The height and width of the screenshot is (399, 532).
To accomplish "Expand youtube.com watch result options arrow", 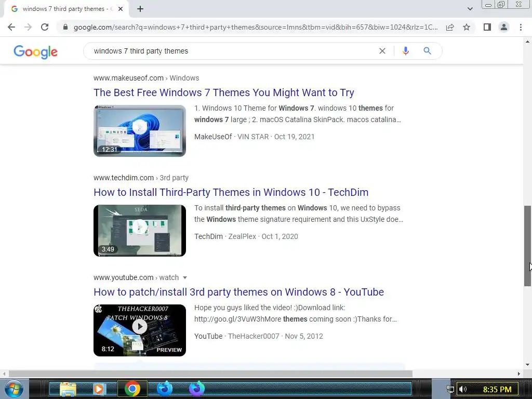I will tap(185, 277).
